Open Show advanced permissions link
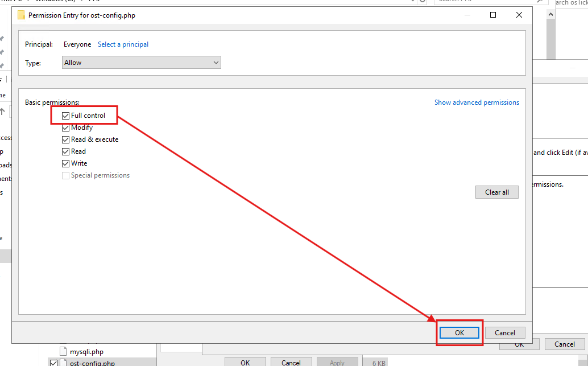This screenshot has height=366, width=588. click(x=477, y=102)
